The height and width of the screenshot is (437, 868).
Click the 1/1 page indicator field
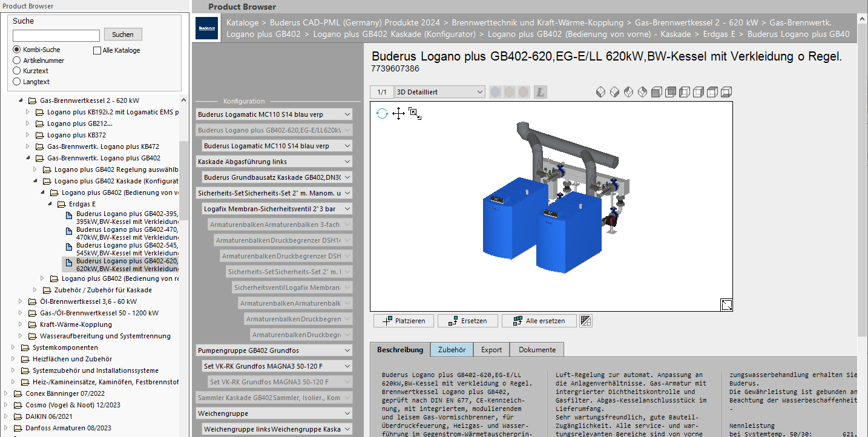coord(382,92)
